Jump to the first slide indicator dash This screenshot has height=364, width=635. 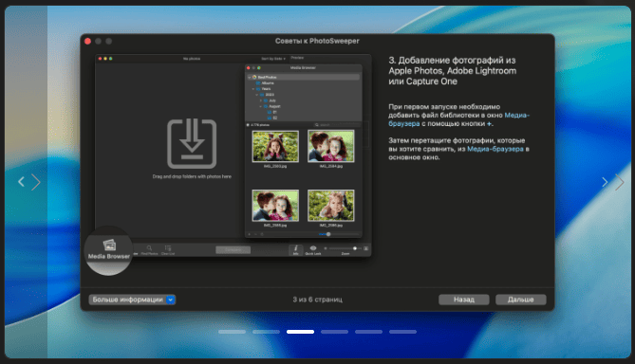(232, 332)
